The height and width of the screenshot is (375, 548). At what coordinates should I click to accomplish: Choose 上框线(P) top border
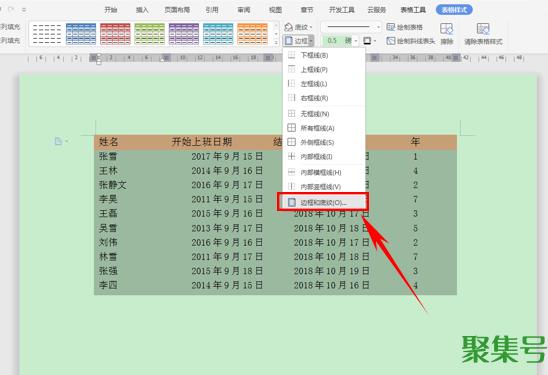coord(324,70)
